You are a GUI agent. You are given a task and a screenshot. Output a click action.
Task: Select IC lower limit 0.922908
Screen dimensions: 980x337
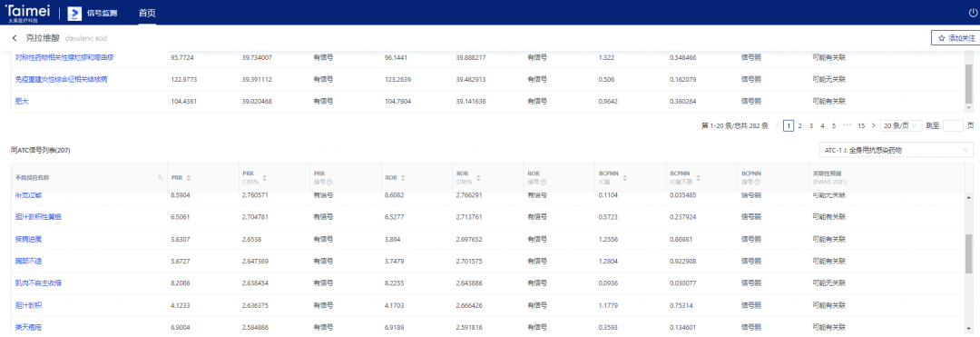click(x=683, y=261)
